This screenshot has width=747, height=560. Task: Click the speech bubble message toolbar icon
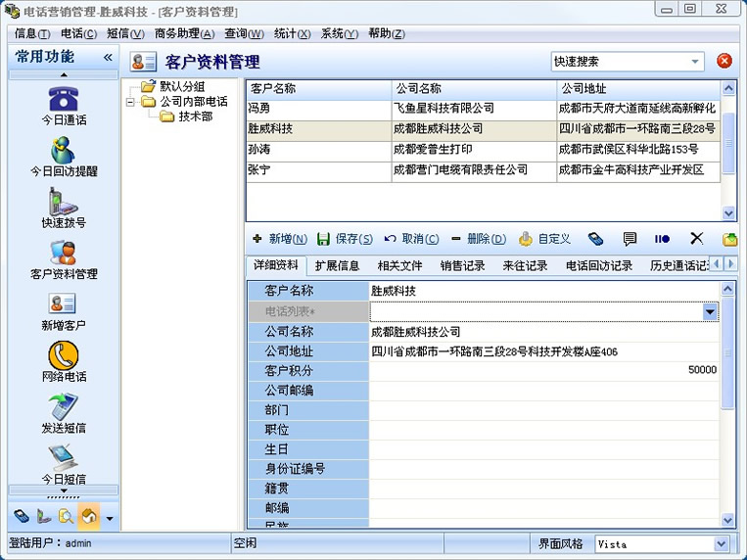point(630,239)
